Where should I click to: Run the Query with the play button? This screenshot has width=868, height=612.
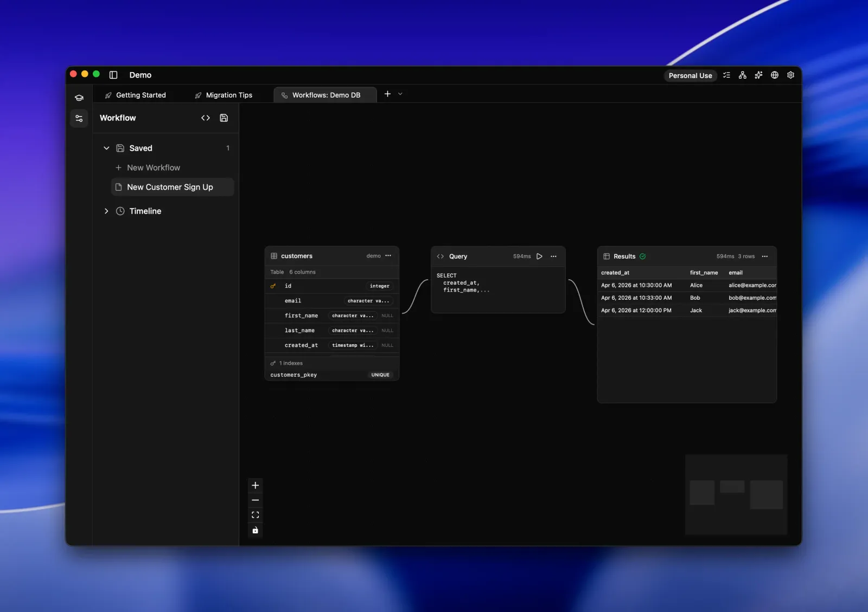pos(539,256)
